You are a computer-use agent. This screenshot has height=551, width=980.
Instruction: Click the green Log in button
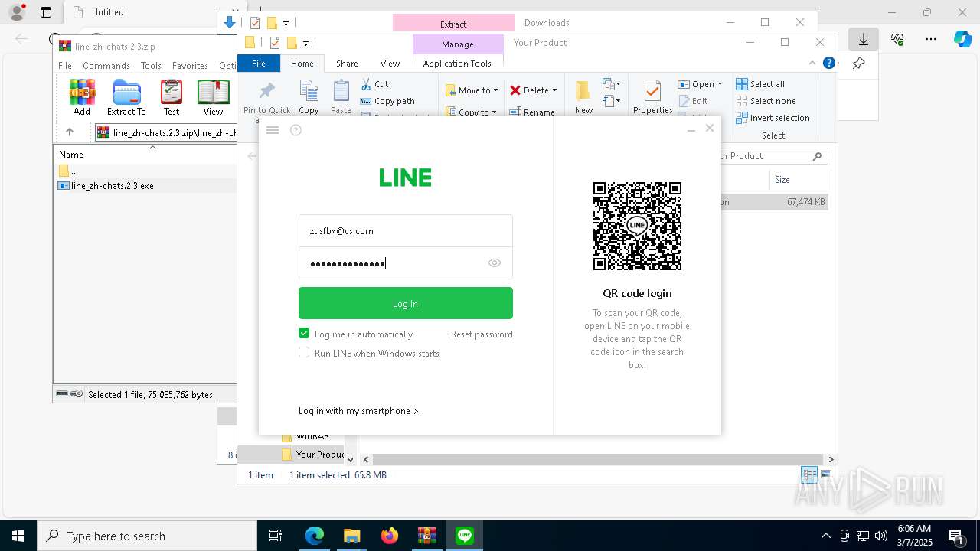click(x=405, y=303)
